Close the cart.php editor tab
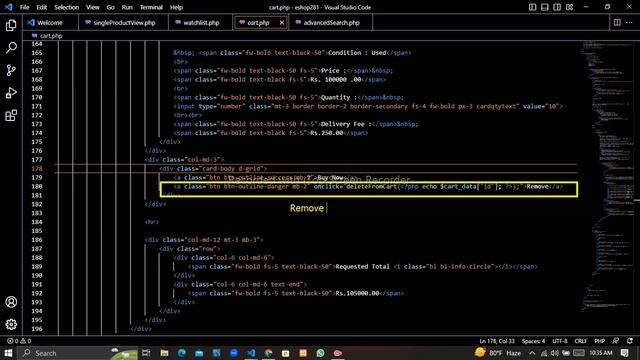Screen dimensions: 640x360 pyautogui.click(x=282, y=22)
